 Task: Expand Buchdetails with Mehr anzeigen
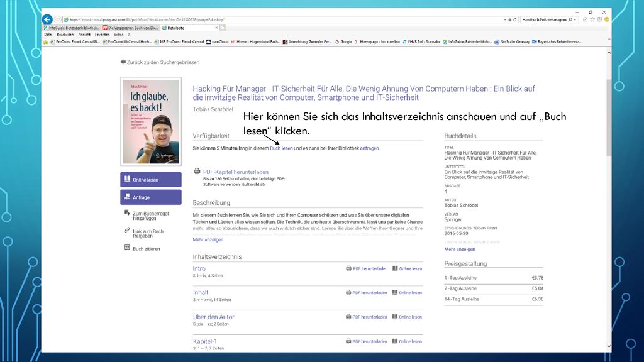tap(460, 250)
